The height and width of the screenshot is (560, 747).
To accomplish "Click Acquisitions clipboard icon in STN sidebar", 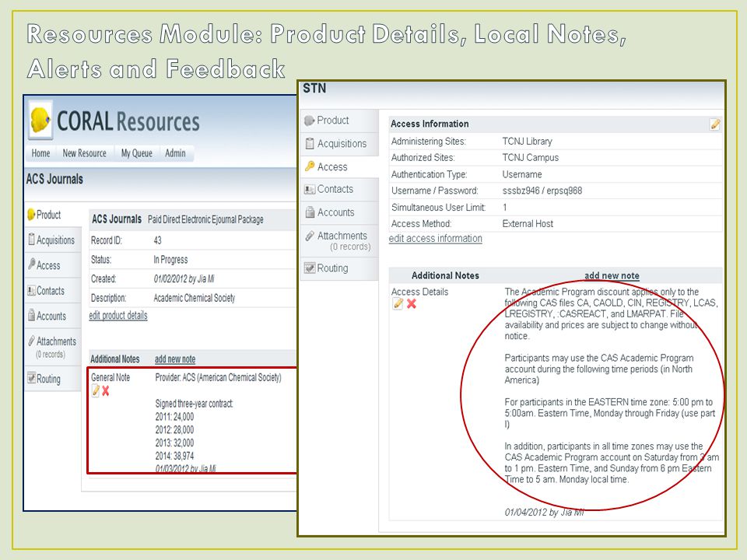I will pyautogui.click(x=310, y=143).
